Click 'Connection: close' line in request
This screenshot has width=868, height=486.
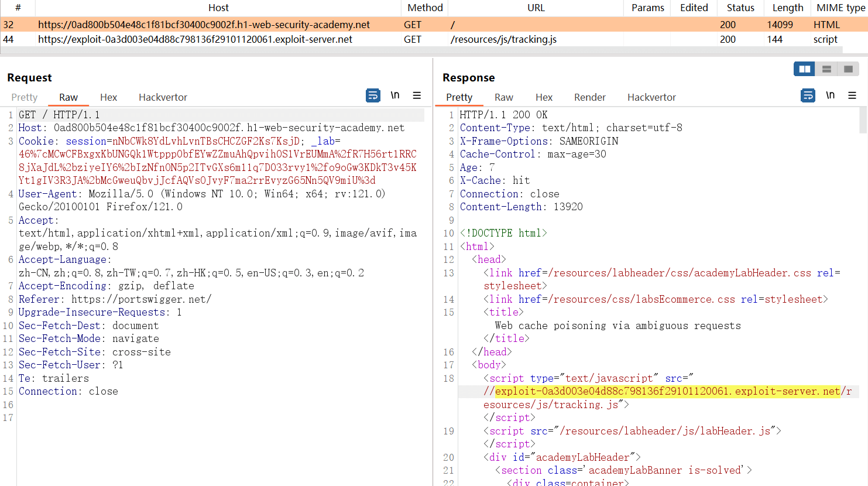coord(68,391)
